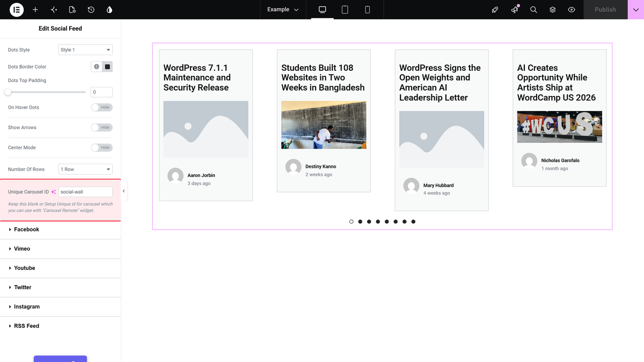This screenshot has height=362, width=644.
Task: Open the Publish options arrow
Action: pos(636,10)
